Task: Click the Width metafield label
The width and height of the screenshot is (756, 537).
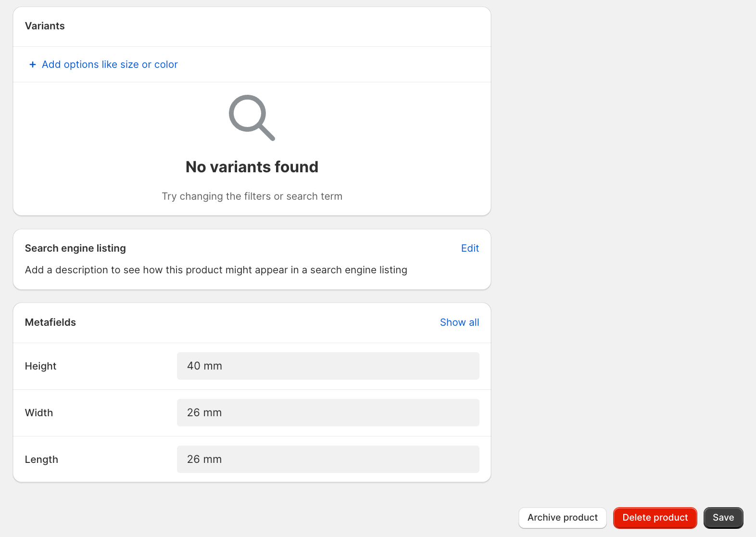Action: 39,413
